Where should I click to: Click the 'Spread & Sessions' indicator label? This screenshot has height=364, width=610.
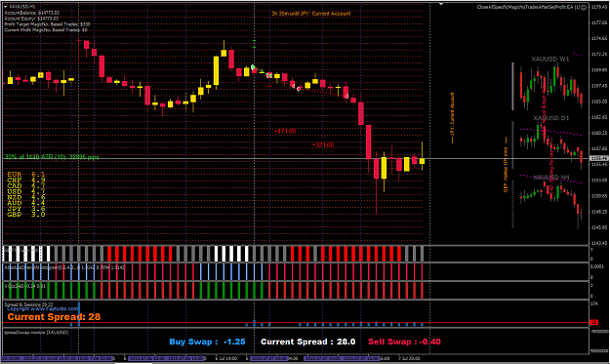[x=28, y=304]
